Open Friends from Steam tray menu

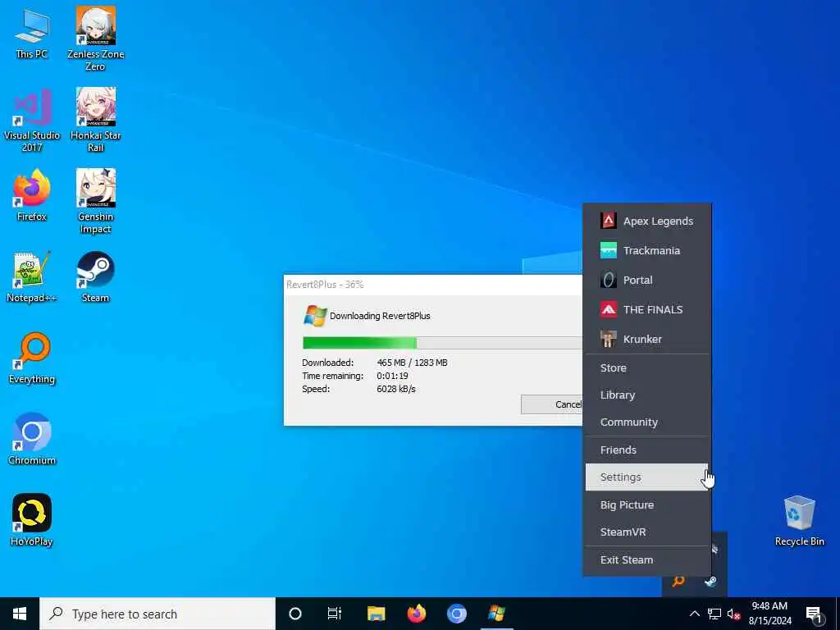647,450
